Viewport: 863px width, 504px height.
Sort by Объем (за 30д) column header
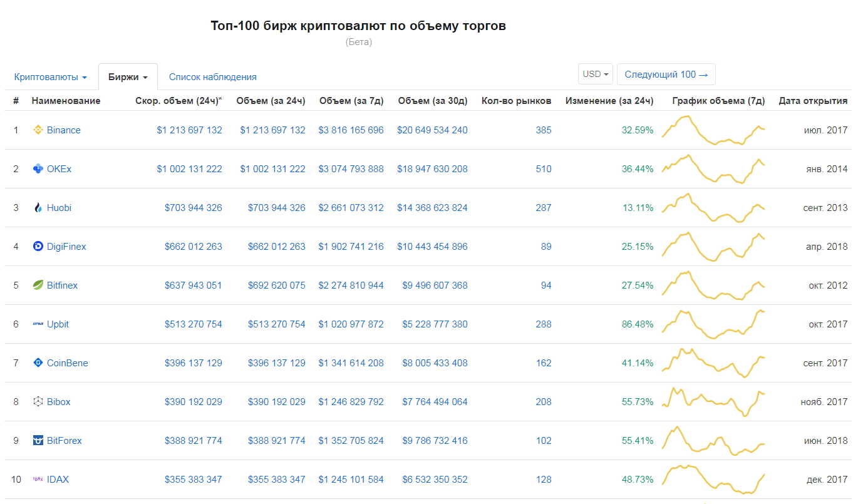pos(433,101)
